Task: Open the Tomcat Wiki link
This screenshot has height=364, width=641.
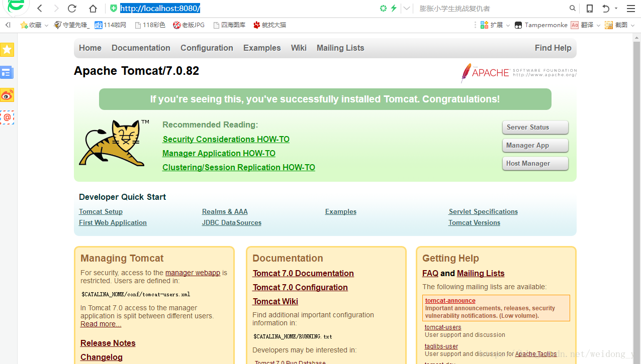Action: pyautogui.click(x=276, y=301)
